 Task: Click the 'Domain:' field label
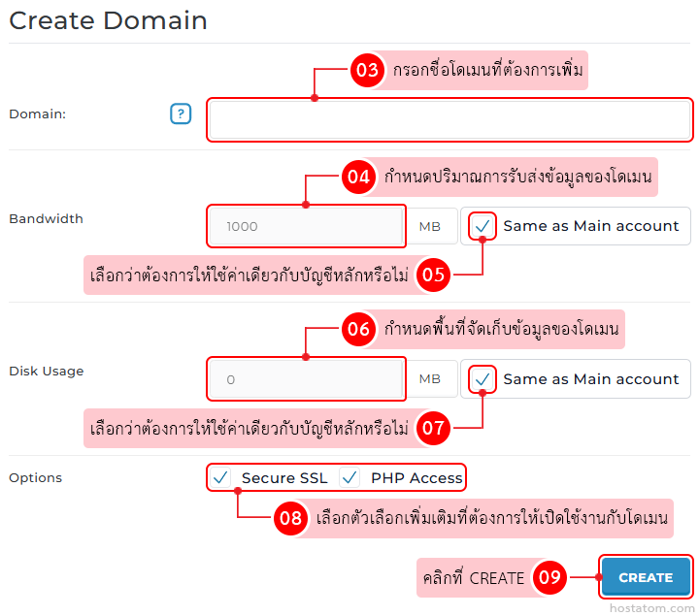[38, 114]
